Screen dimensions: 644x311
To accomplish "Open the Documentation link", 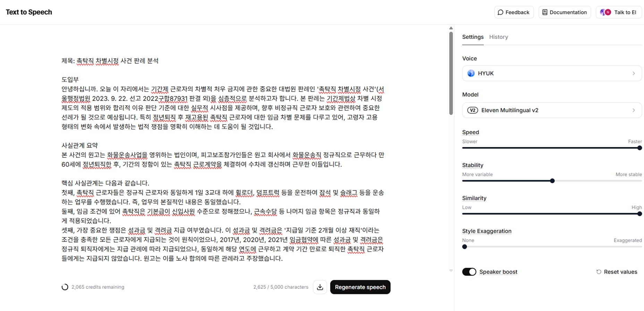I will tap(565, 12).
